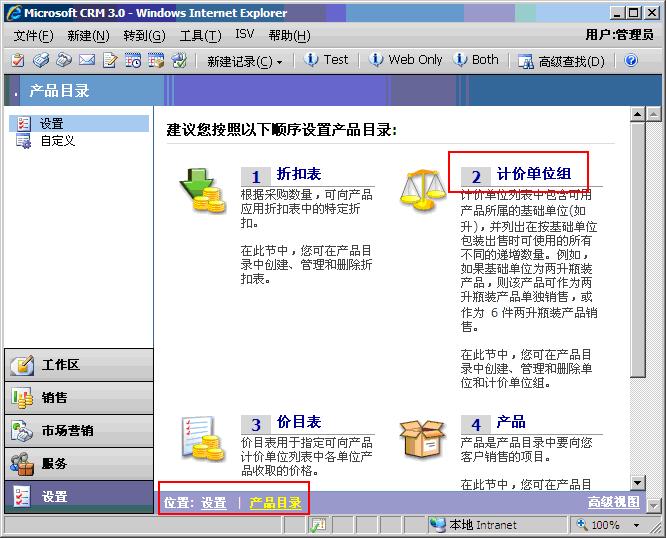666x538 pixels.
Task: Click the Campaign Response megaphone icon
Action: [179, 60]
